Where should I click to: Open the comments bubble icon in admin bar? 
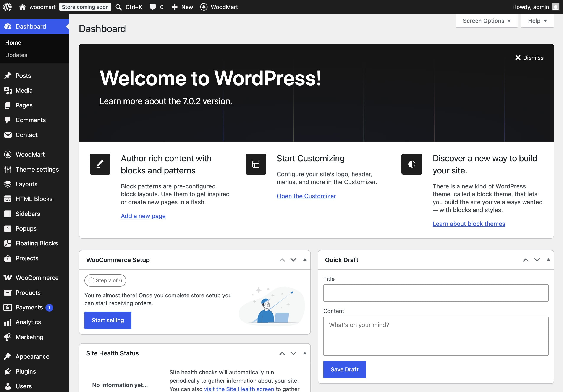tap(153, 7)
